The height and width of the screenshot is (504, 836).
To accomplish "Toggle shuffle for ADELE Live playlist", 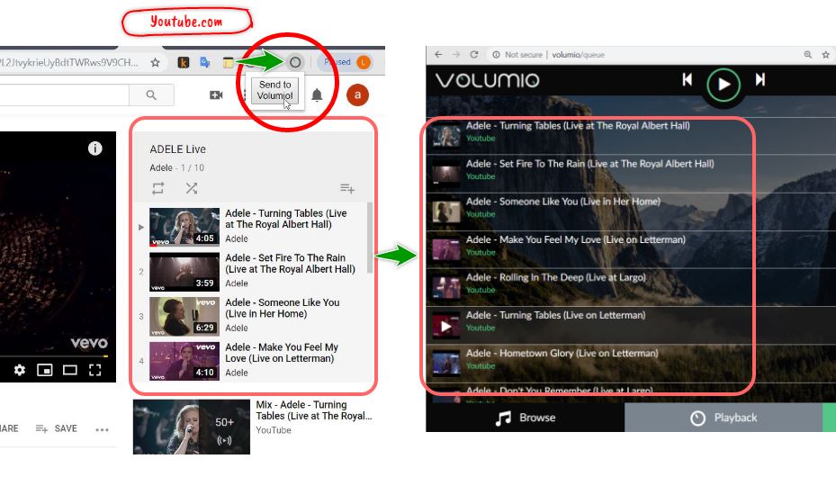I will coord(192,188).
